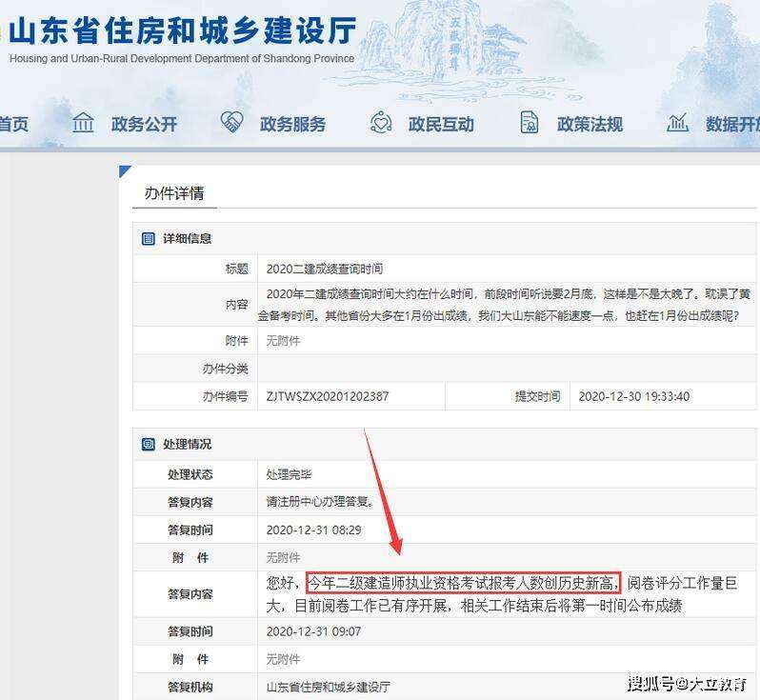Click the 数据开放 chart icon
The width and height of the screenshot is (760, 700).
pos(678,123)
